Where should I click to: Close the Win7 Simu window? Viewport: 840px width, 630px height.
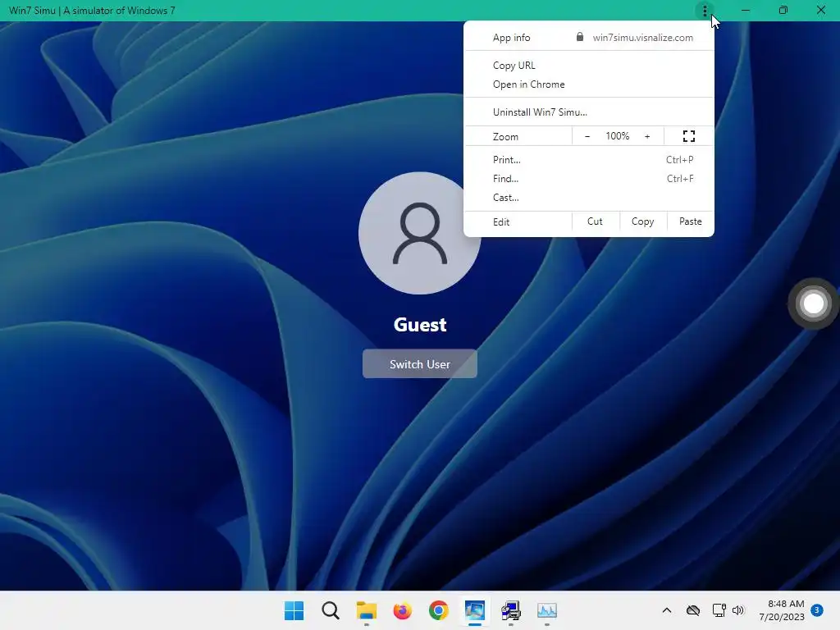click(820, 11)
